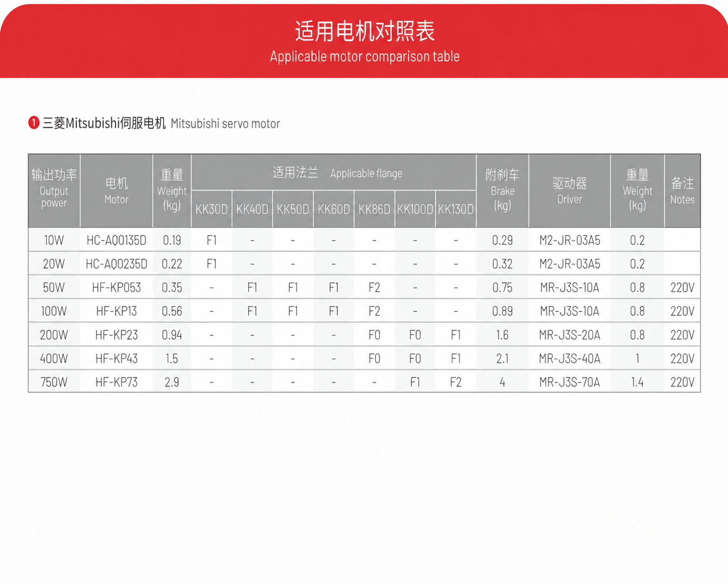
Task: Click the KK86D column header
Action: [x=374, y=209]
